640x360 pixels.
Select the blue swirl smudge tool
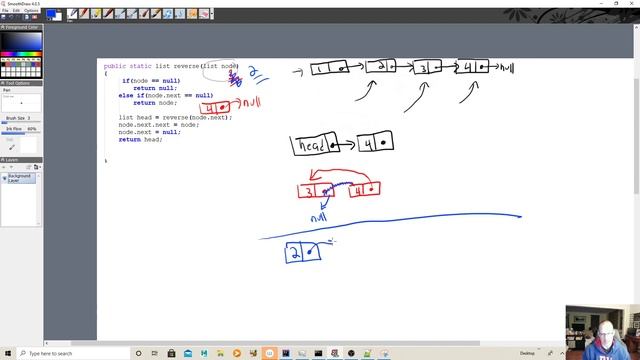[x=168, y=14]
